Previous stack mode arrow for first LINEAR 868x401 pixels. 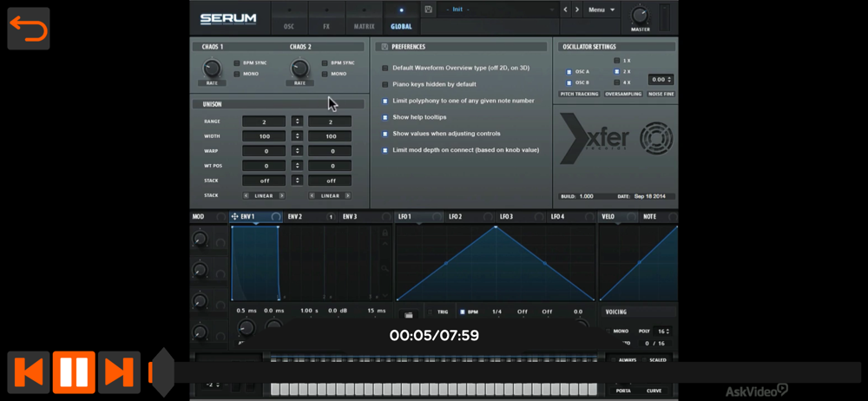[x=247, y=195]
